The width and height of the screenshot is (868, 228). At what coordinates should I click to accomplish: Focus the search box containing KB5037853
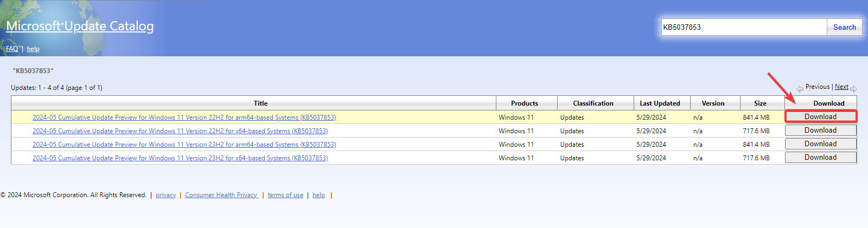[x=743, y=27]
